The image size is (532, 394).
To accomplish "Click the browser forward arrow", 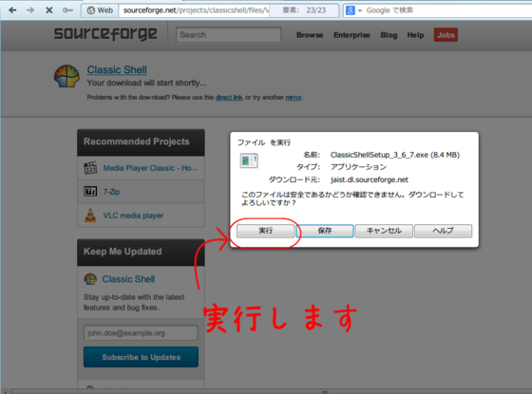I will pos(30,10).
